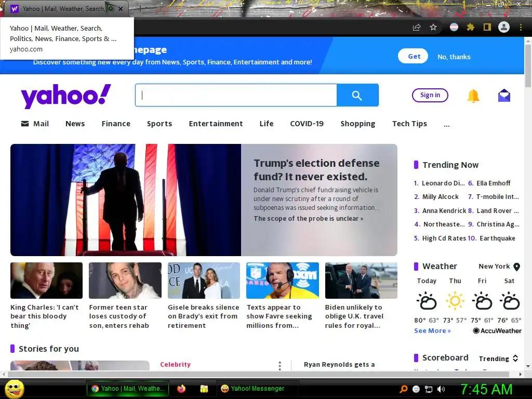Viewport: 532px width, 399px height.
Task: Click the blue search magnifier button
Action: pyautogui.click(x=357, y=96)
